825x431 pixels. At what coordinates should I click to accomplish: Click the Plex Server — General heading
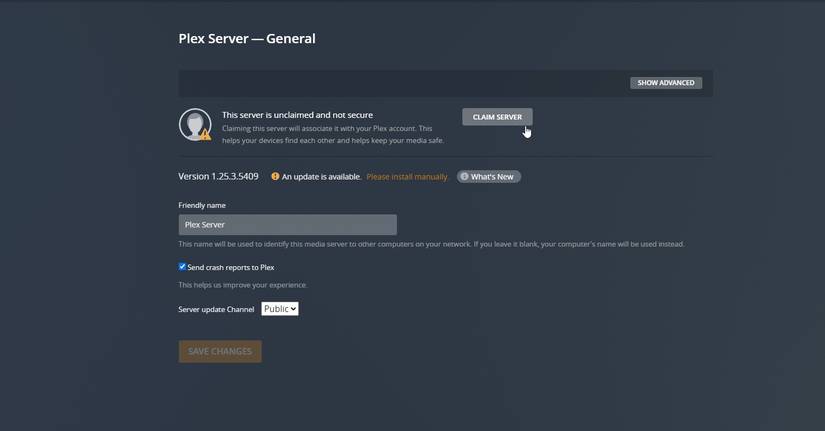click(247, 38)
